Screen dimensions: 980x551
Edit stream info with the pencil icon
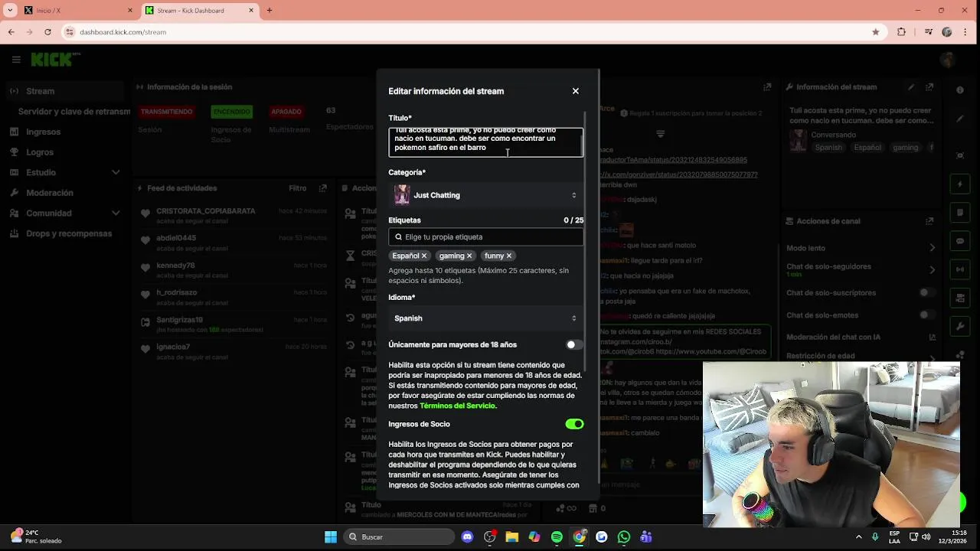pyautogui.click(x=911, y=87)
